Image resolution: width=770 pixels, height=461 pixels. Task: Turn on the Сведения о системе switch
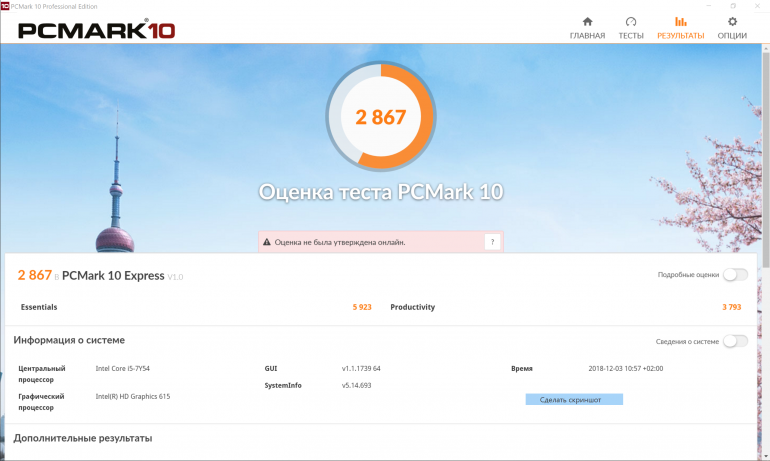[x=735, y=341]
